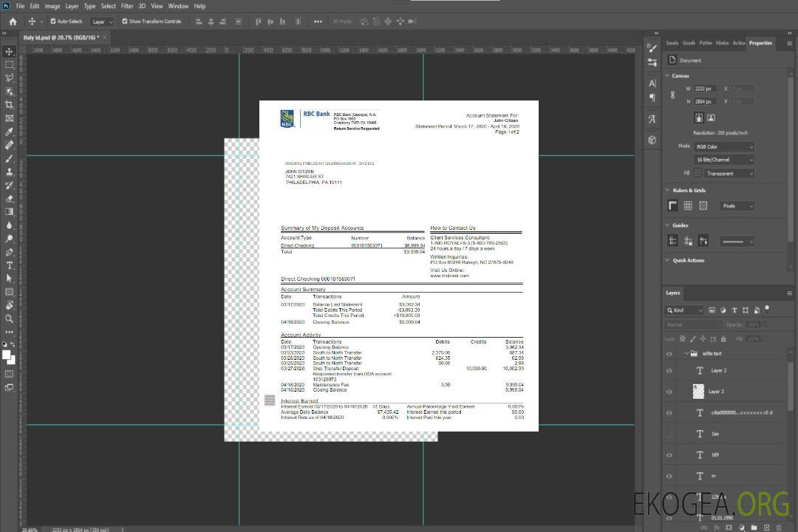Switch to the Properties tab
Image resolution: width=798 pixels, height=532 pixels.
click(760, 43)
